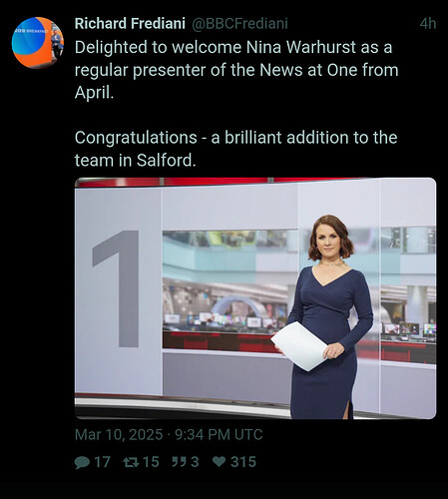Image resolution: width=448 pixels, height=499 pixels.
Task: Open the 4h relative timestamp
Action: pos(428,24)
